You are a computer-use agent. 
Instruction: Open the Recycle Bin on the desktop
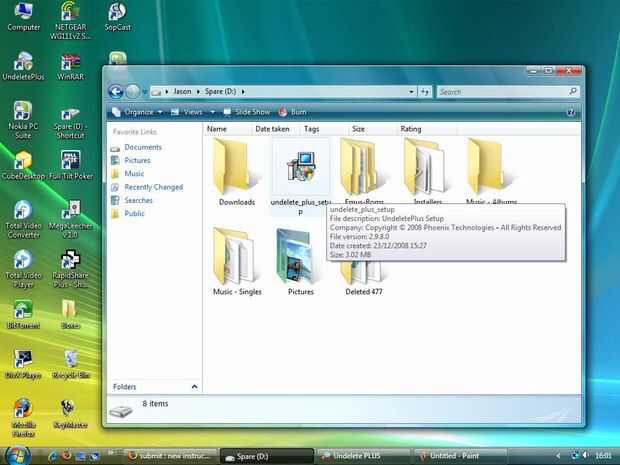click(71, 364)
